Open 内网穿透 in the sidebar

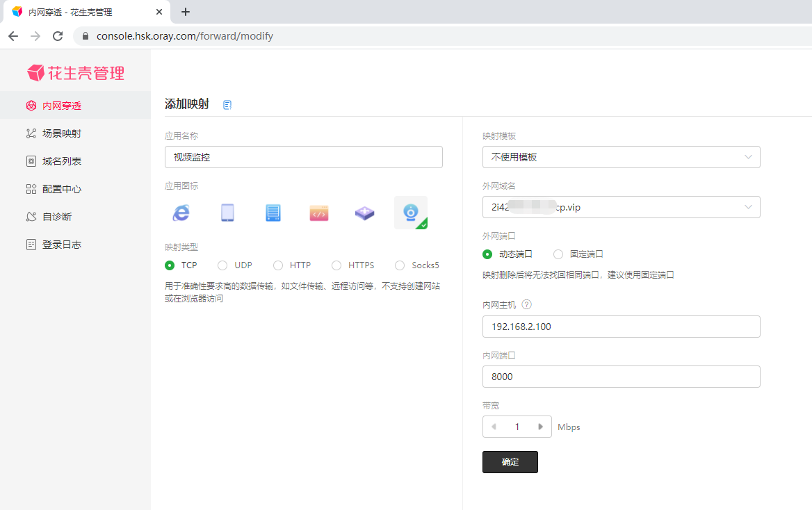pyautogui.click(x=75, y=106)
